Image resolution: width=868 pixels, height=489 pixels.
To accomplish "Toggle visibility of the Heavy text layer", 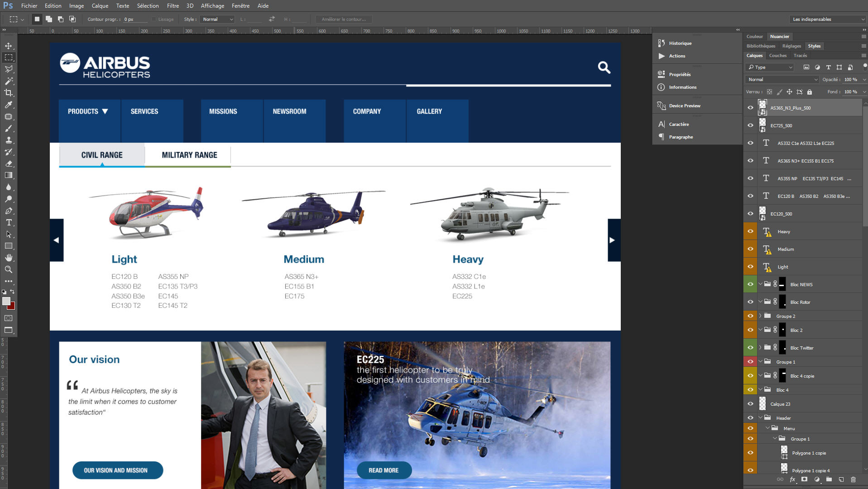I will click(x=750, y=231).
